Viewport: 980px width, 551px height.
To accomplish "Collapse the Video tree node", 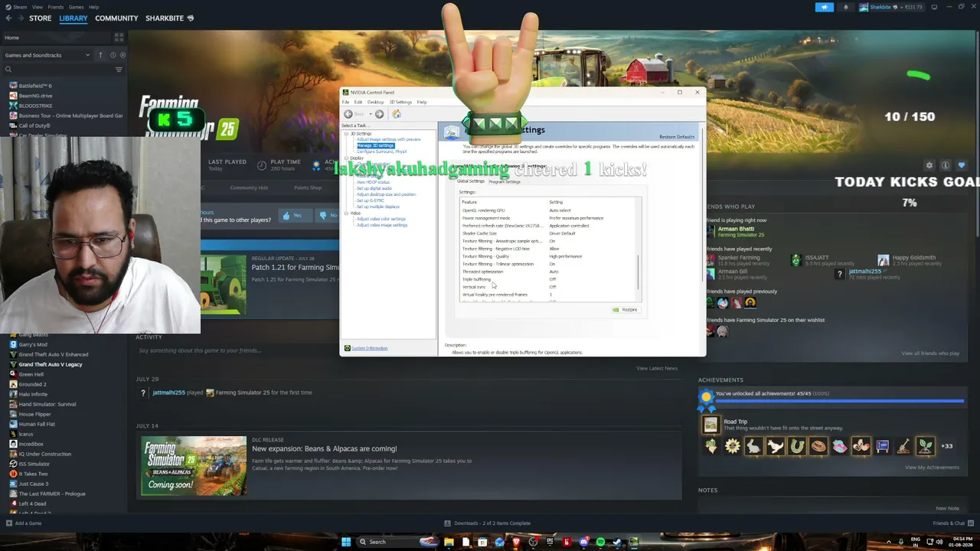I will coord(346,214).
